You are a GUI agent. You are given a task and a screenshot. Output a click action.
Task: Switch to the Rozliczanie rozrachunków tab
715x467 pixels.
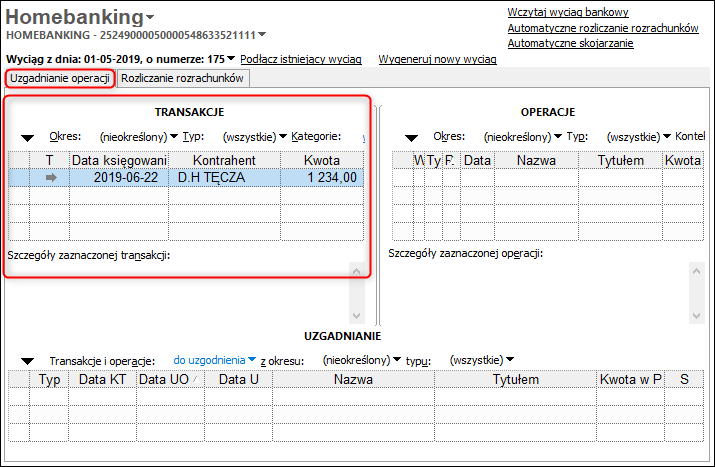point(182,78)
